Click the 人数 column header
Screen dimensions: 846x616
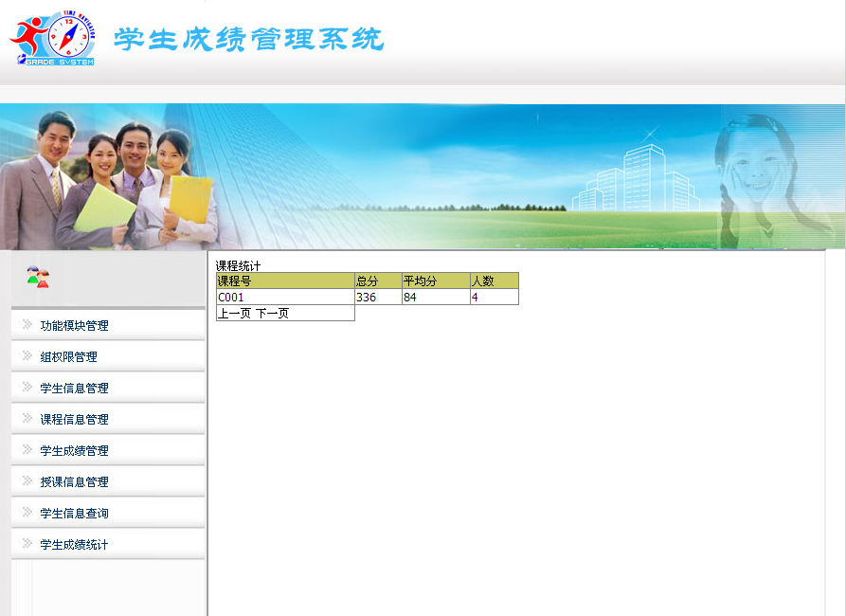click(x=483, y=281)
